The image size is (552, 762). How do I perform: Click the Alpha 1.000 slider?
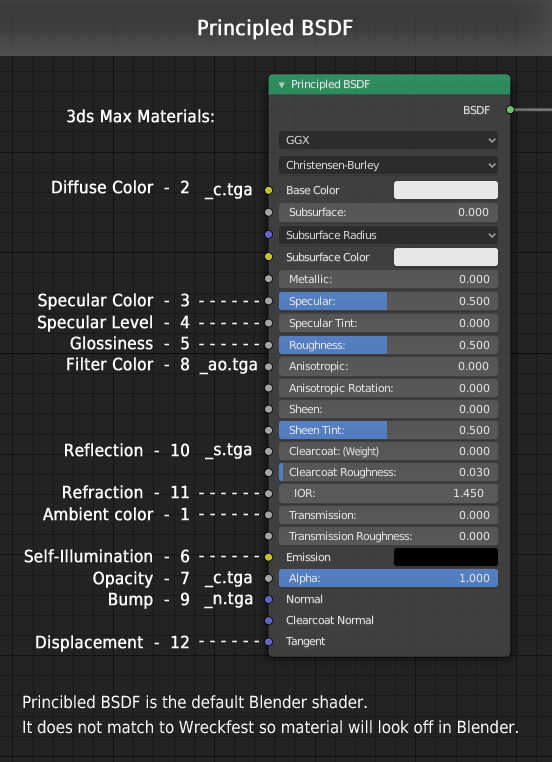(388, 578)
